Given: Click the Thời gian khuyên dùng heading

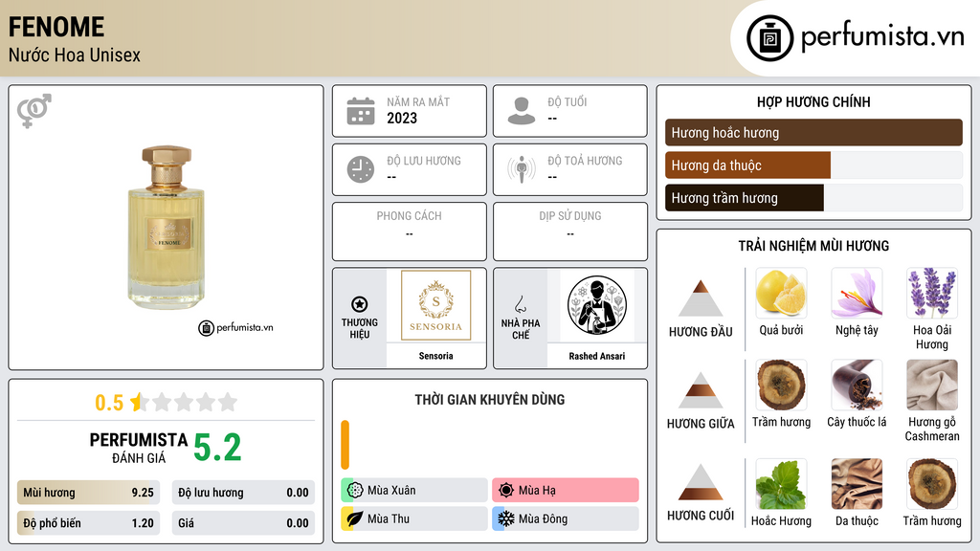Looking at the screenshot, I should pyautogui.click(x=490, y=399).
